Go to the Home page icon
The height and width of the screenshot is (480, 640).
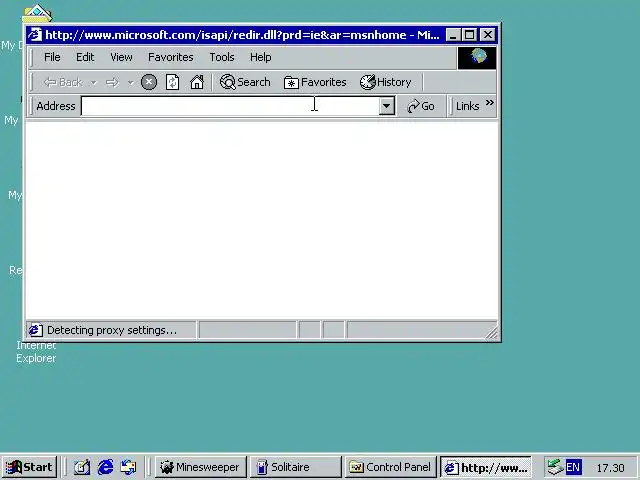tap(197, 82)
